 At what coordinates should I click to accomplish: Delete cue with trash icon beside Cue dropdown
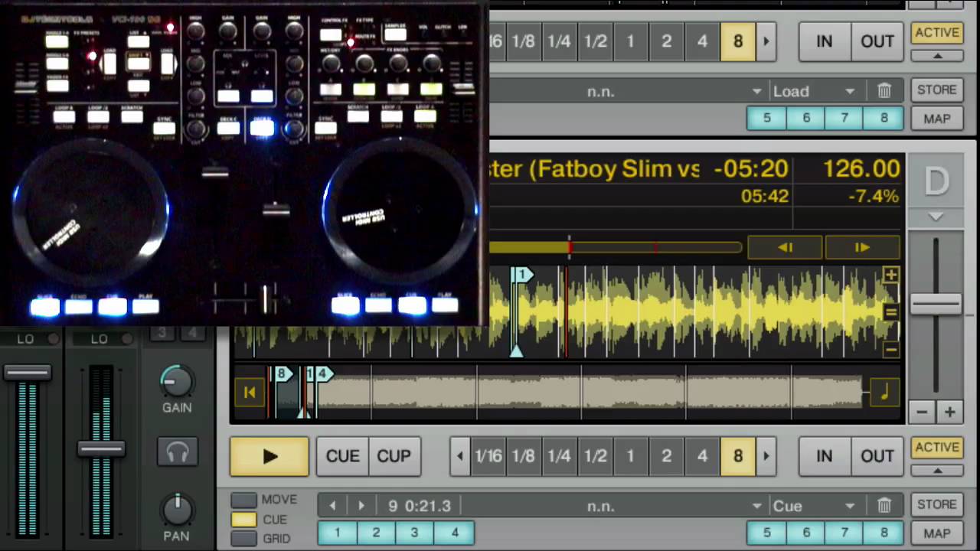[x=884, y=506]
